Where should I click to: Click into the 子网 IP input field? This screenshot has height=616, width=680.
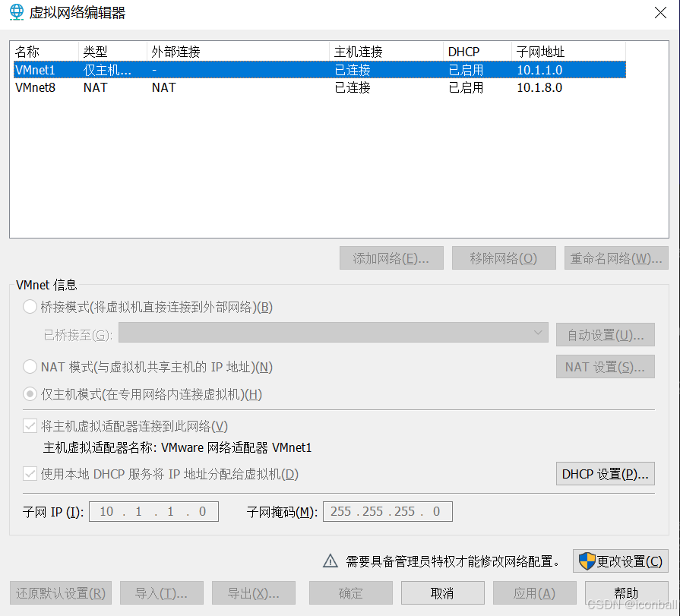coord(153,511)
